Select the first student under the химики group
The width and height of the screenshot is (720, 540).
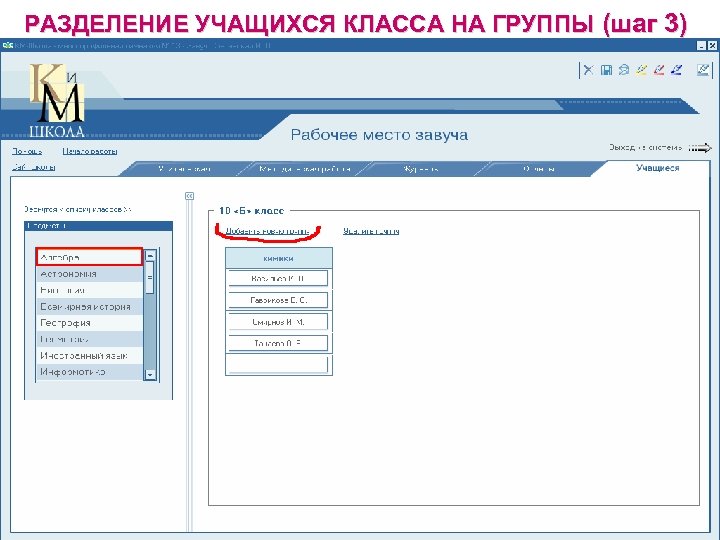coord(278,278)
